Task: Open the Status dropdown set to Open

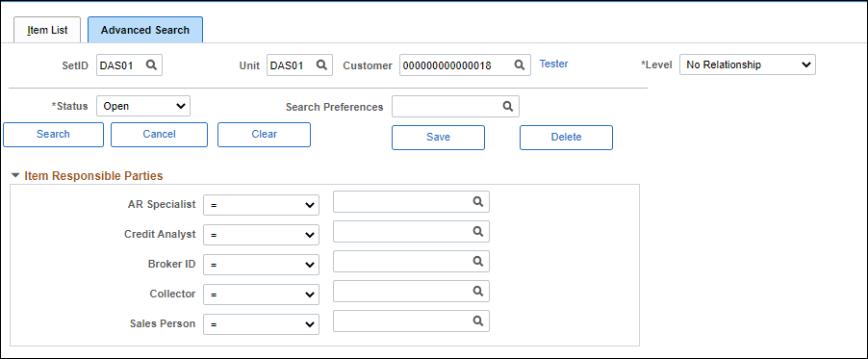Action: pyautogui.click(x=143, y=107)
